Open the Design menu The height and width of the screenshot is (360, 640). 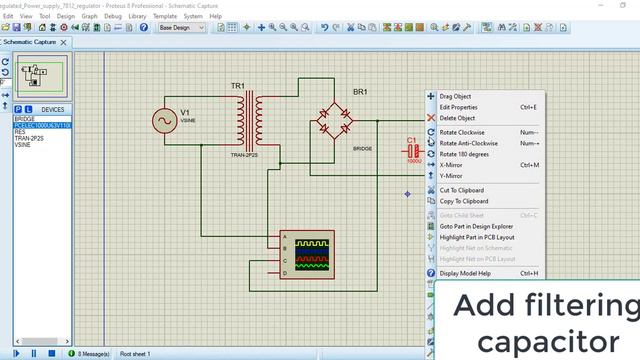66,16
